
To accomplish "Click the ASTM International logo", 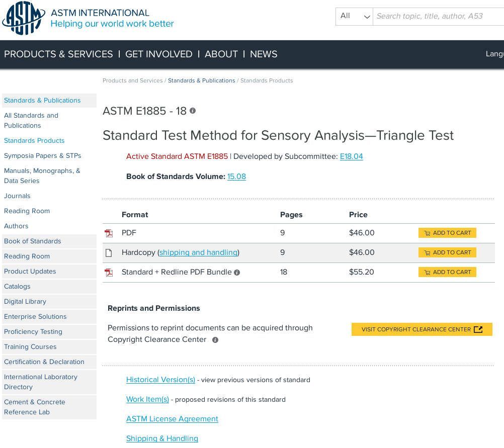I will point(24,18).
